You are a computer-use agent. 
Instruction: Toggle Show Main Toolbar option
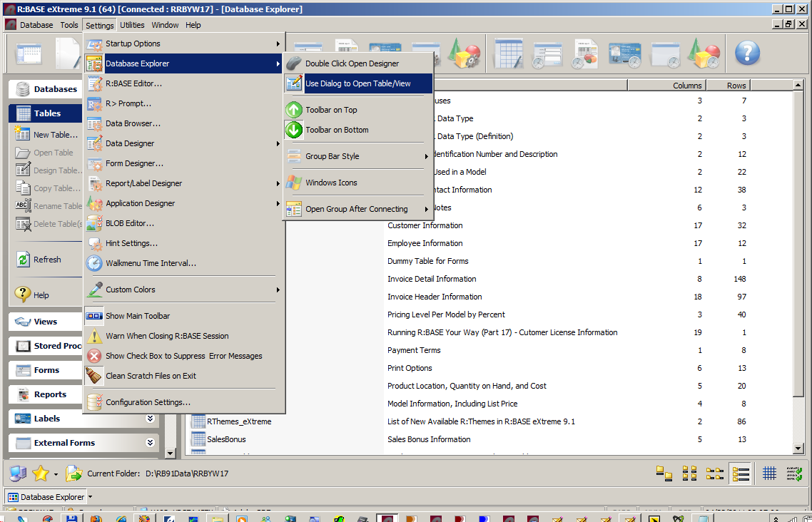tap(137, 316)
